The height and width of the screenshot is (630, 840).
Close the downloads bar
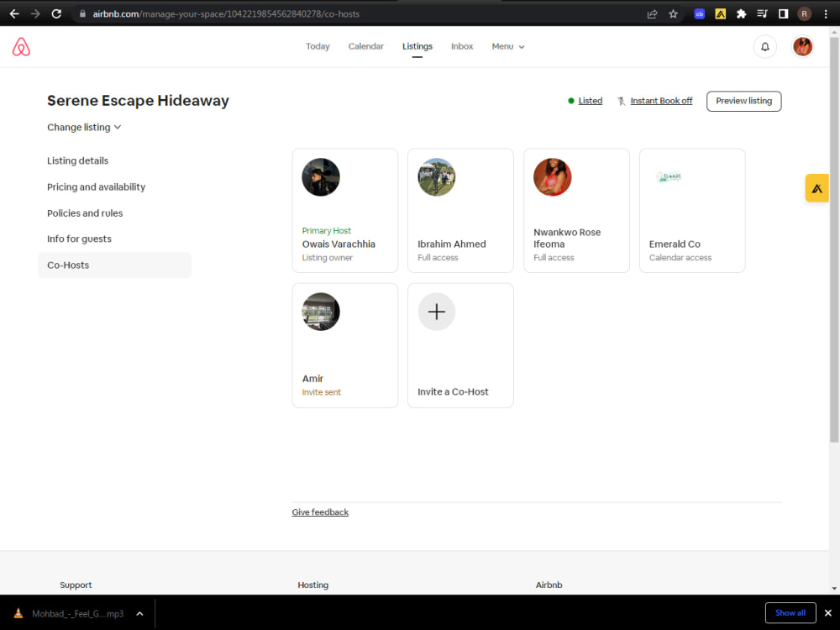point(827,613)
